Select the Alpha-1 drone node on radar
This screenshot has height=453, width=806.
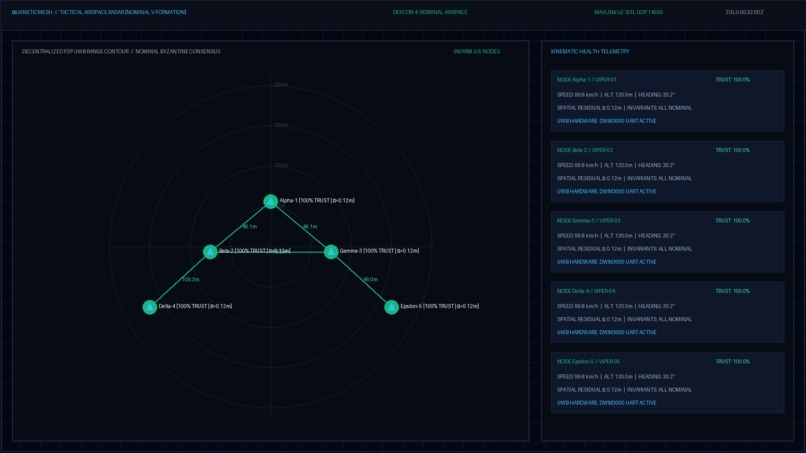pos(271,201)
